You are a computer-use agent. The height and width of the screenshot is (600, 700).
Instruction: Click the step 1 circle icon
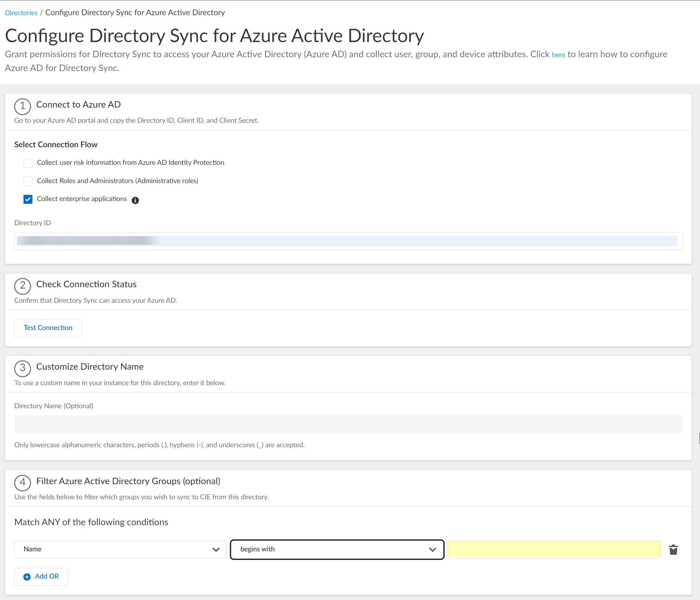[22, 106]
